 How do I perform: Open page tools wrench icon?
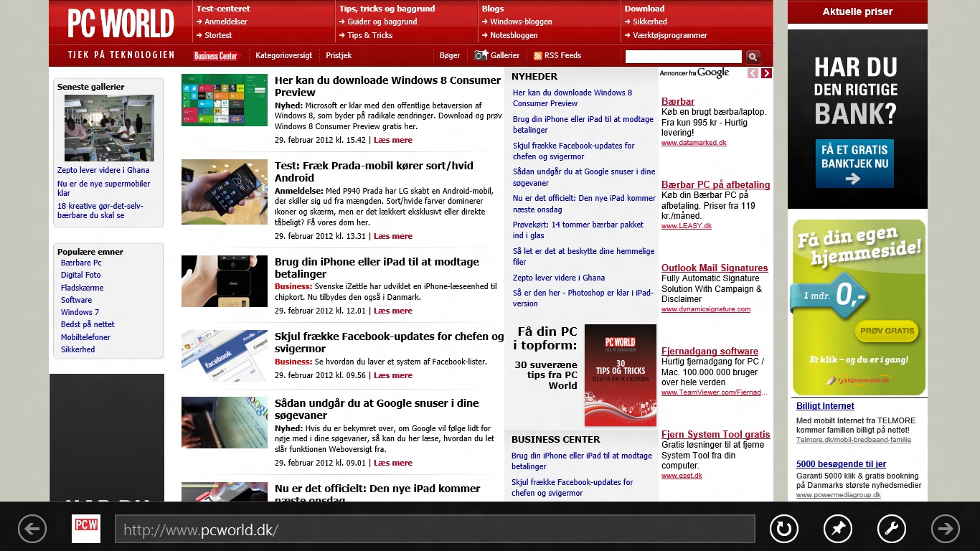pos(891,529)
